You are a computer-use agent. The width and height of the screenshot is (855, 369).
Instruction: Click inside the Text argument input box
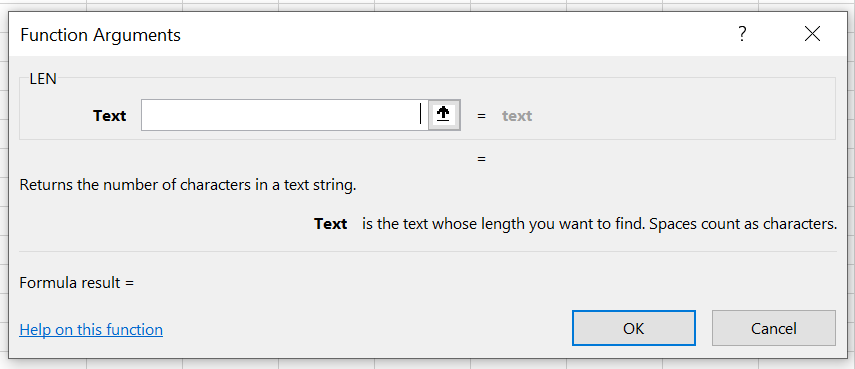tap(284, 115)
